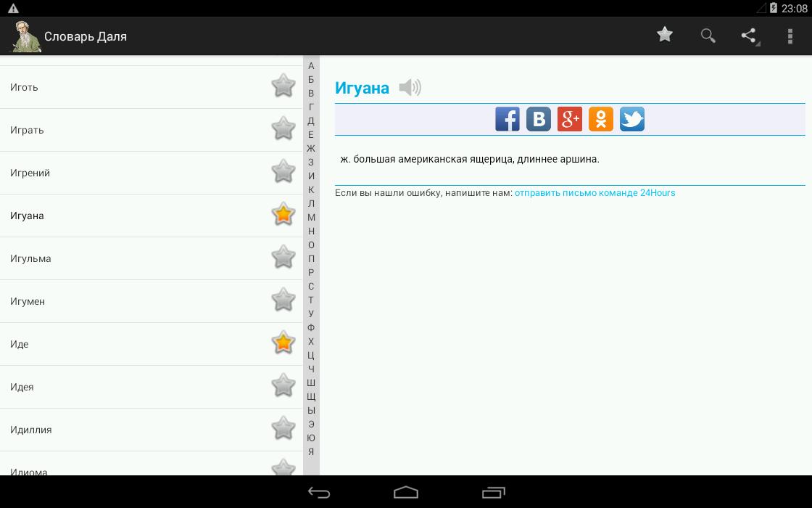Screen dimensions: 812x508
Task: Unfavorite the word Игуана
Action: tap(283, 214)
